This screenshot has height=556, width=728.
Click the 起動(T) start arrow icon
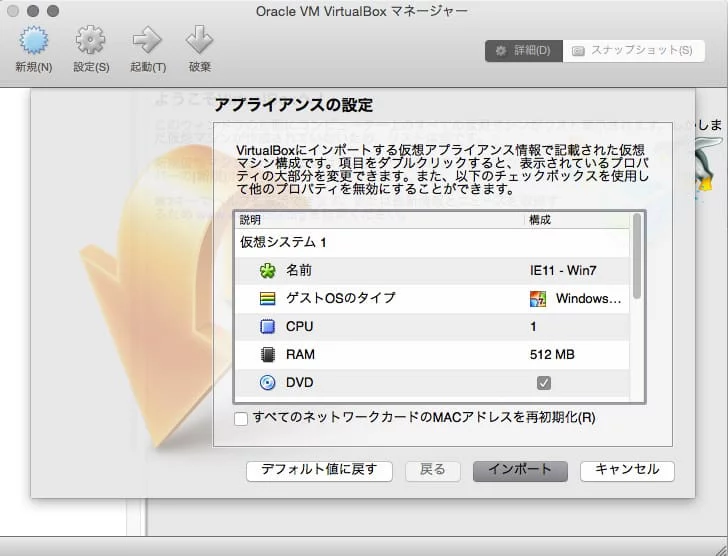(x=147, y=40)
